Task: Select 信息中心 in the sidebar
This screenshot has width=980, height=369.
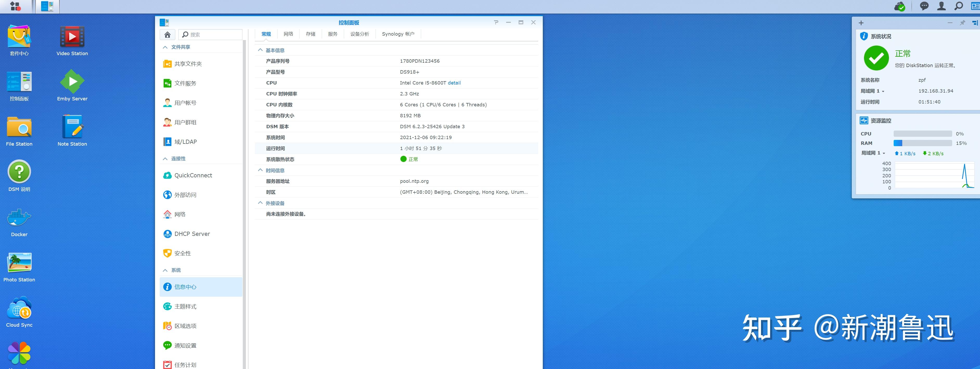Action: click(x=201, y=287)
